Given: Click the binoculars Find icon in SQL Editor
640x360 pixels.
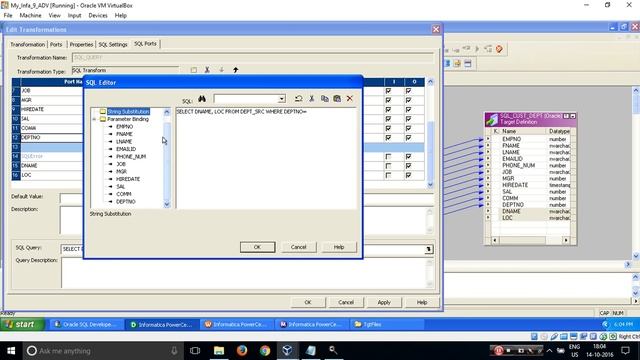Looking at the screenshot, I should [x=202, y=99].
